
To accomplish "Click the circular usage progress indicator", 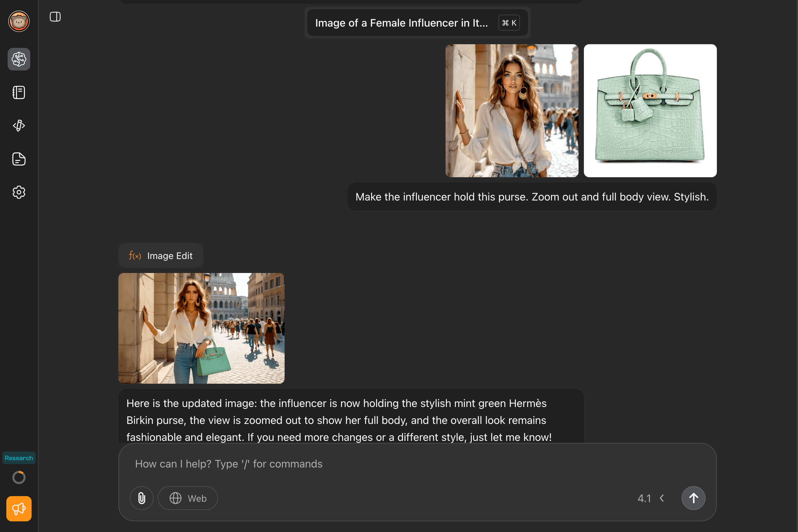I will [x=19, y=477].
